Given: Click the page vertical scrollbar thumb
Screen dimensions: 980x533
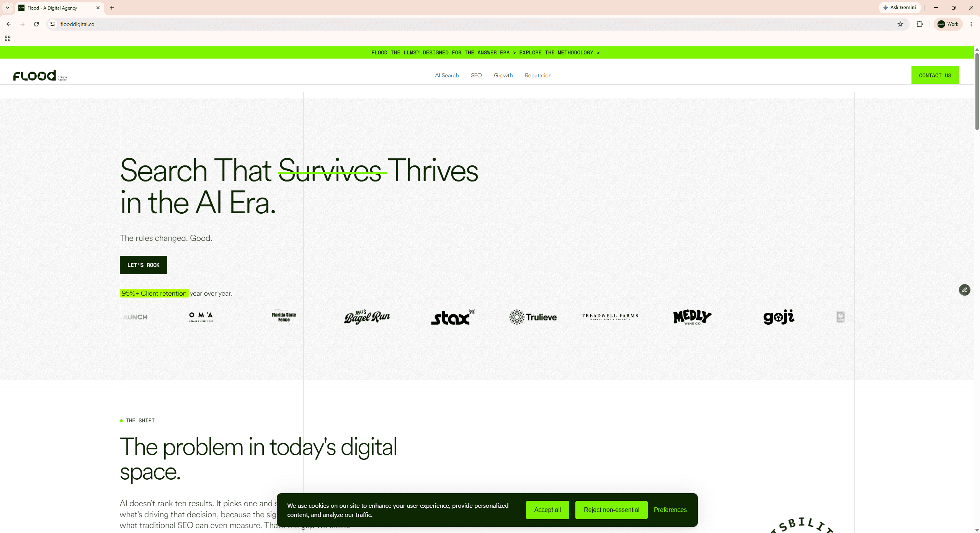Looking at the screenshot, I should click(977, 92).
